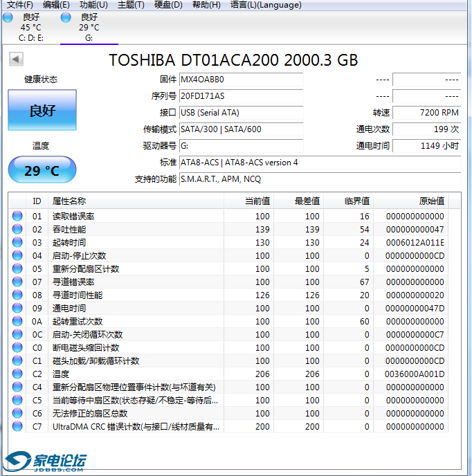This screenshot has width=472, height=476.
Task: Click the status orb for the 29 °C disk
Action: point(66,17)
